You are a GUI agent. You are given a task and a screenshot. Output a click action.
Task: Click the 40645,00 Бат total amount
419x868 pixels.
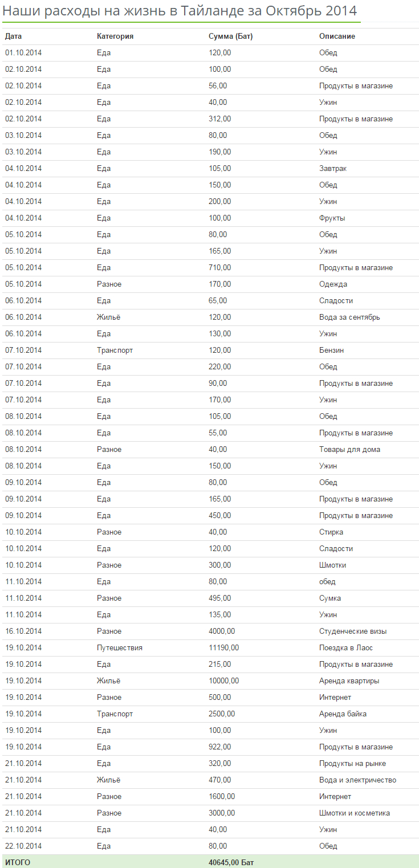231,862
